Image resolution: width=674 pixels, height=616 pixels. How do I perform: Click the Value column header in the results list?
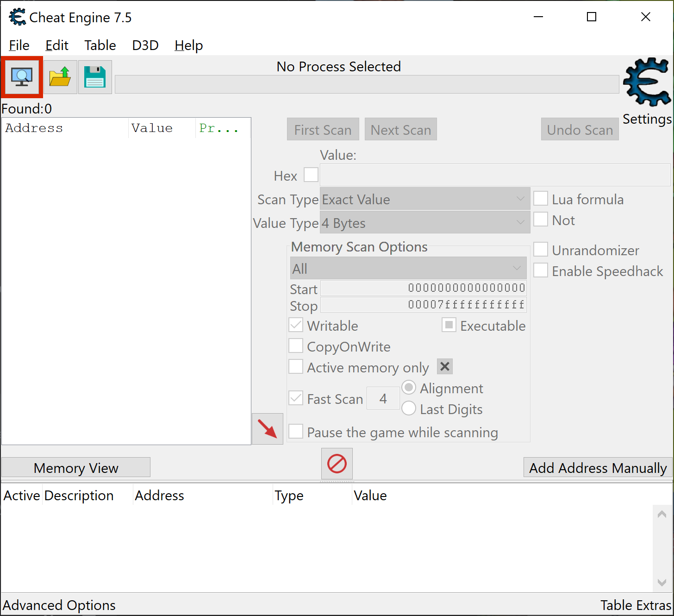[x=162, y=128]
